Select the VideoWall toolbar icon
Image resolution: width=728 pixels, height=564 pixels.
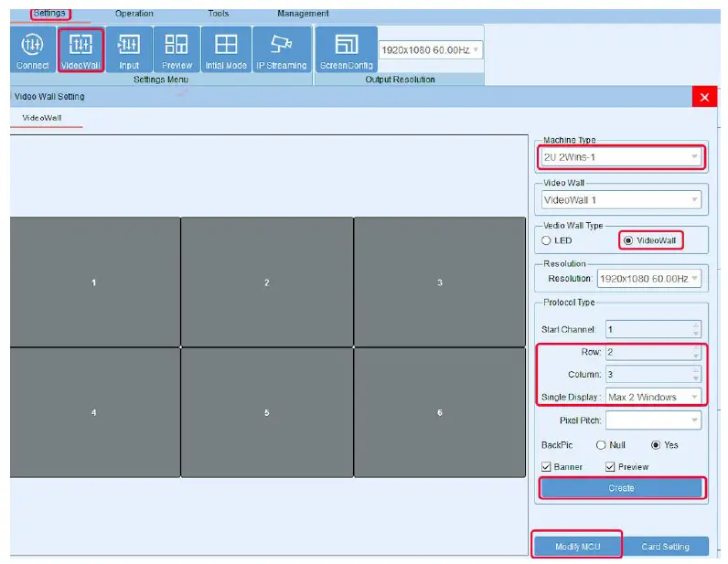[80, 49]
